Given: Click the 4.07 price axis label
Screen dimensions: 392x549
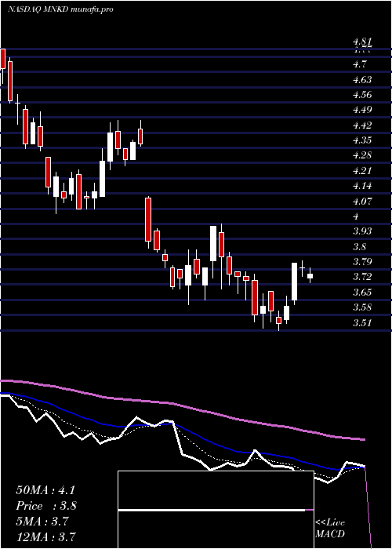Looking at the screenshot, I should [362, 201].
